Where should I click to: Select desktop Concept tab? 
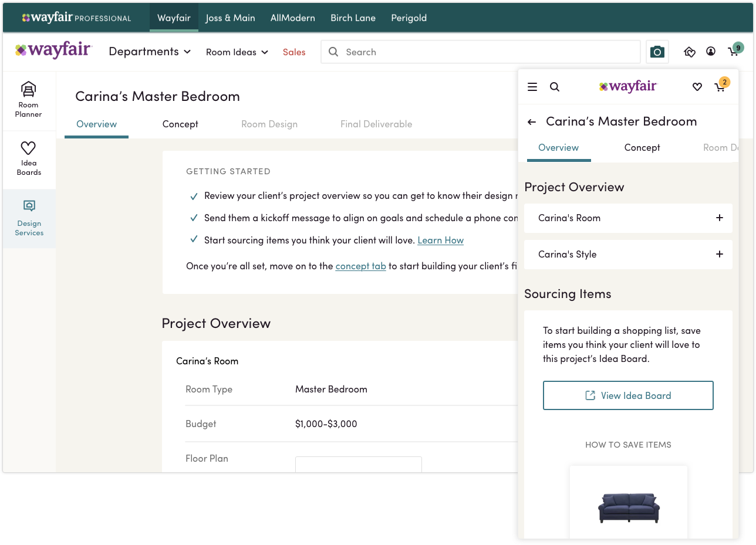pyautogui.click(x=180, y=124)
